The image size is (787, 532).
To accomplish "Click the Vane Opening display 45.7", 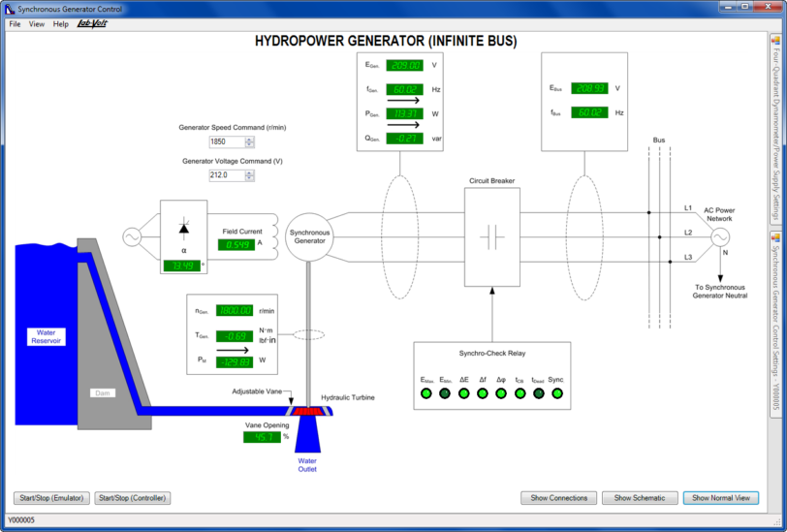I will pos(262,437).
